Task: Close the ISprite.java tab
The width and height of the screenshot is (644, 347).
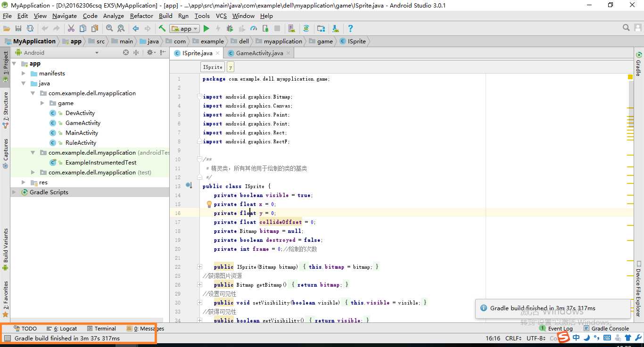Action: coord(217,53)
